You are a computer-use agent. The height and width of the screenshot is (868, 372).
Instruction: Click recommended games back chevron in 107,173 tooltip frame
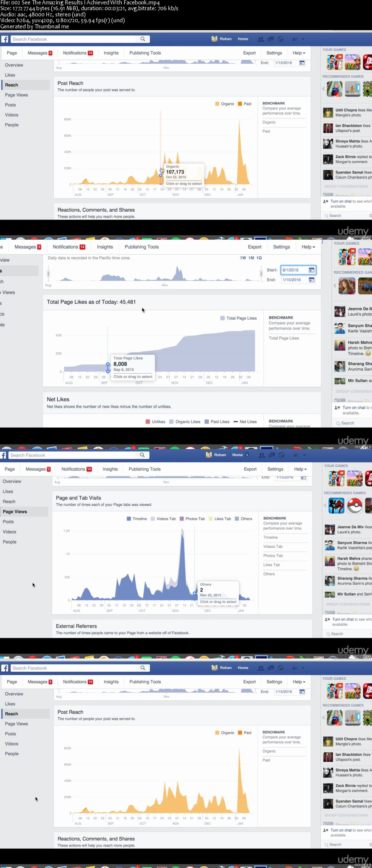324,88
